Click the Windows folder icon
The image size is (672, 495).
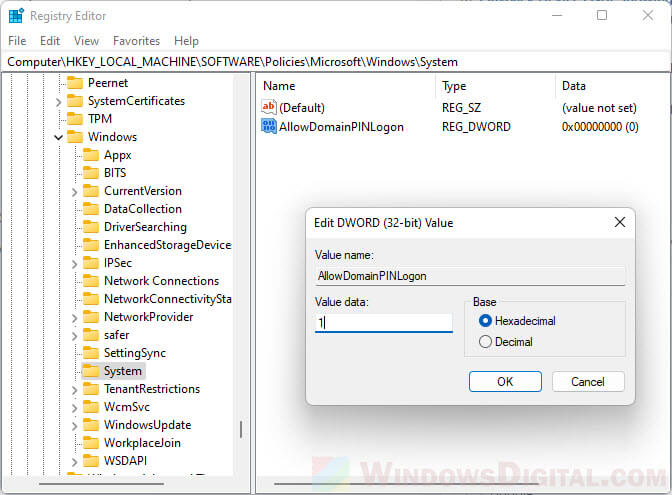(75, 137)
